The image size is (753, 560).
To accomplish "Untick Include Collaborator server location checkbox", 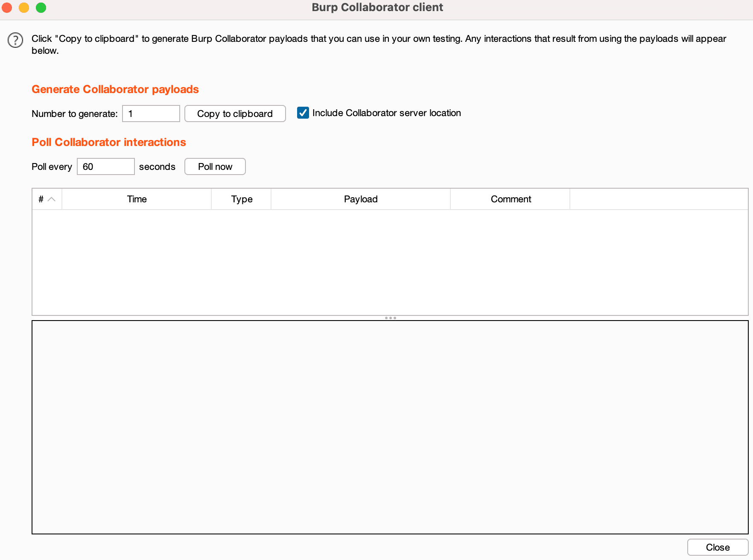I will (x=303, y=113).
